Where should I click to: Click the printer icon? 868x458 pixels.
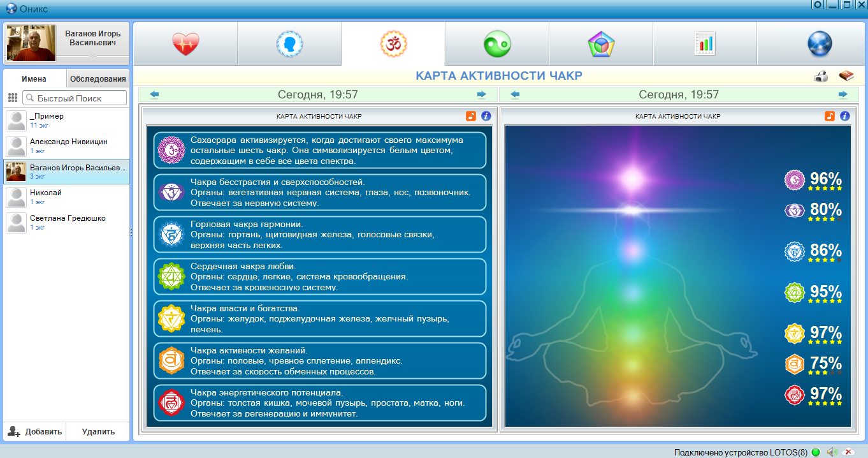tap(821, 77)
